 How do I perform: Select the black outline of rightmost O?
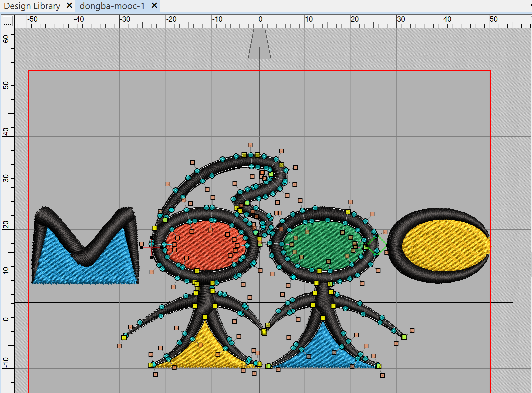(x=395, y=246)
